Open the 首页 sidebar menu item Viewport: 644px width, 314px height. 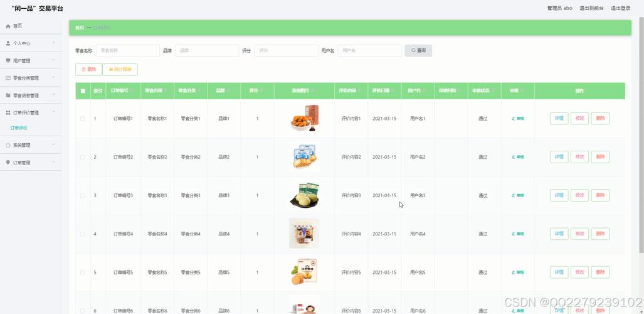[x=31, y=26]
